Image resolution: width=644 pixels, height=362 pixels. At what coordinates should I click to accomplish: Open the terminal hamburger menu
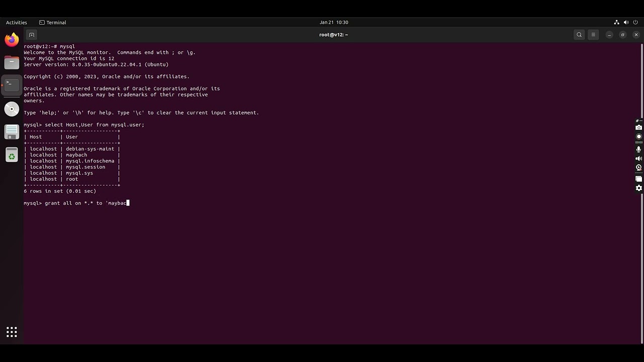click(593, 35)
